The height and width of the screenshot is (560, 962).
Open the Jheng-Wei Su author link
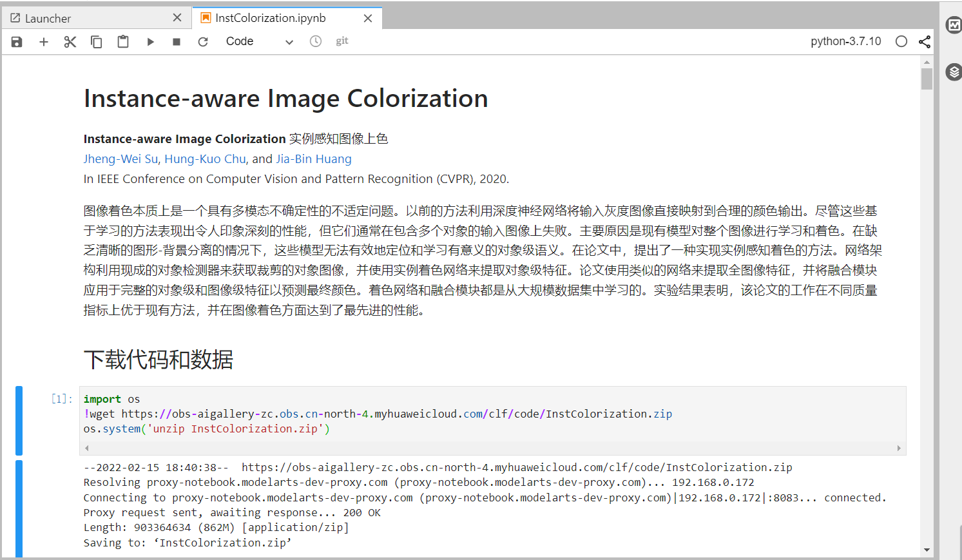tap(120, 159)
